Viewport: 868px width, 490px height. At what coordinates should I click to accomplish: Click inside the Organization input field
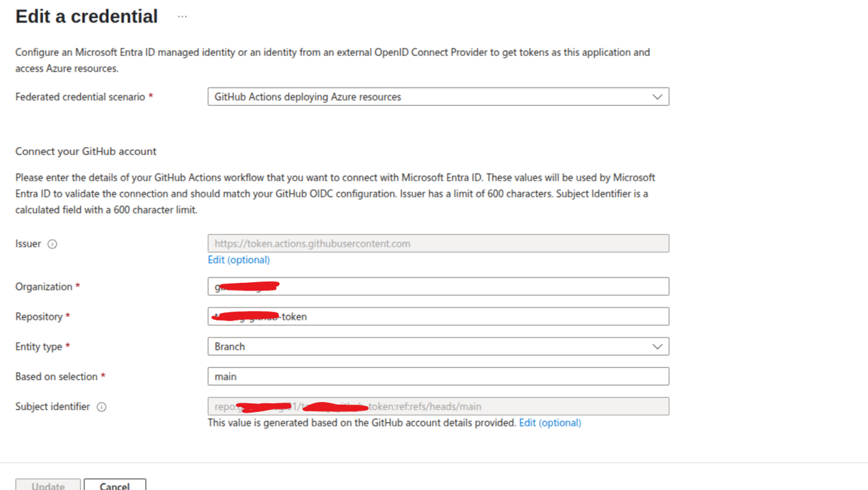pyautogui.click(x=438, y=286)
